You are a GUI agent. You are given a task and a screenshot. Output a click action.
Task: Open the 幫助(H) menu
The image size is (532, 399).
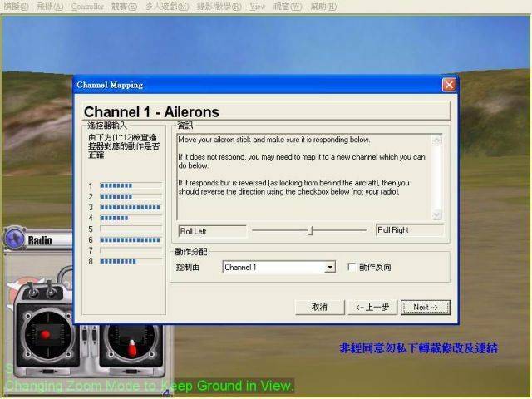323,7
